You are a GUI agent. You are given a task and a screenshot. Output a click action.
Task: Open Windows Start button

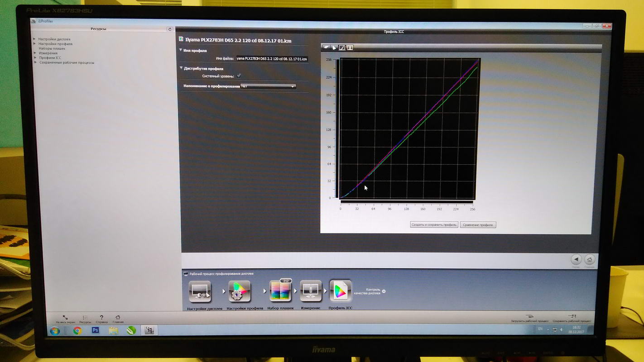[x=55, y=330]
